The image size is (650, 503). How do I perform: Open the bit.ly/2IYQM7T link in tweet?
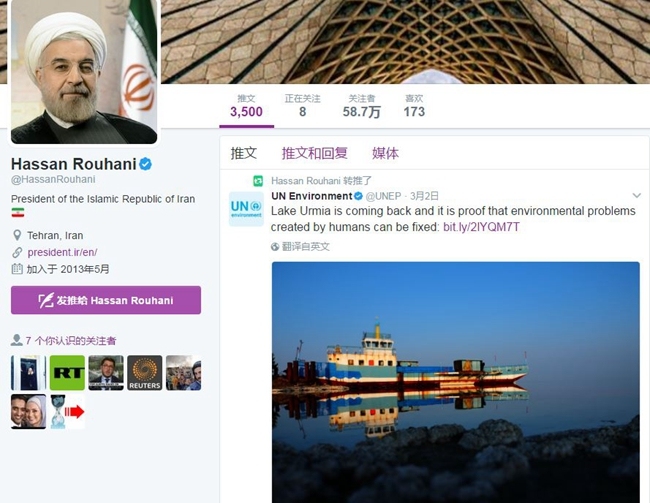click(x=481, y=227)
